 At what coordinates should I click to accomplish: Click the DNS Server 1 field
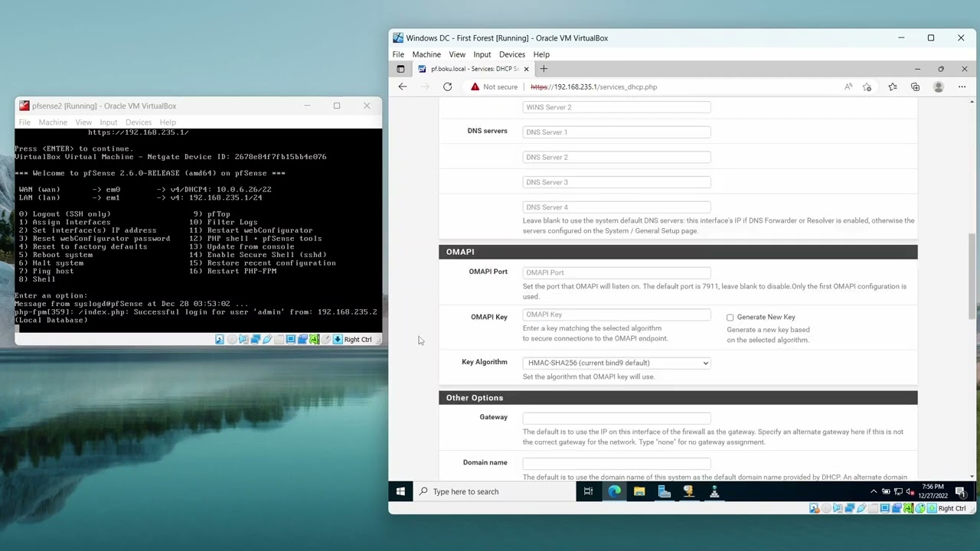pos(616,132)
